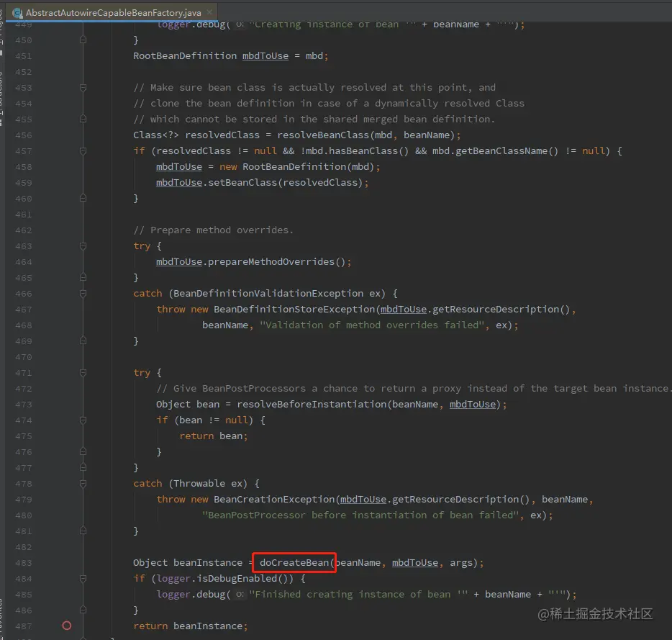
Task: Collapse the if block at line 457
Action: (x=83, y=151)
